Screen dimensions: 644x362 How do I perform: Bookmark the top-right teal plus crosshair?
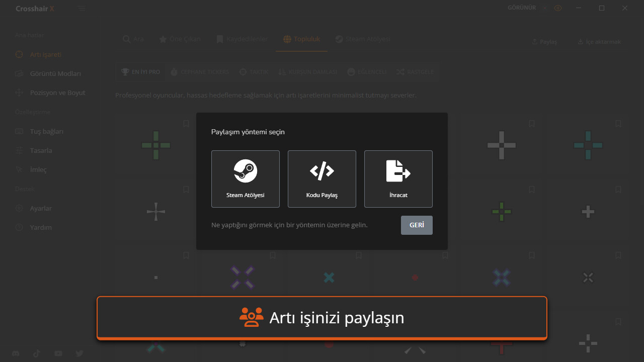point(618,124)
